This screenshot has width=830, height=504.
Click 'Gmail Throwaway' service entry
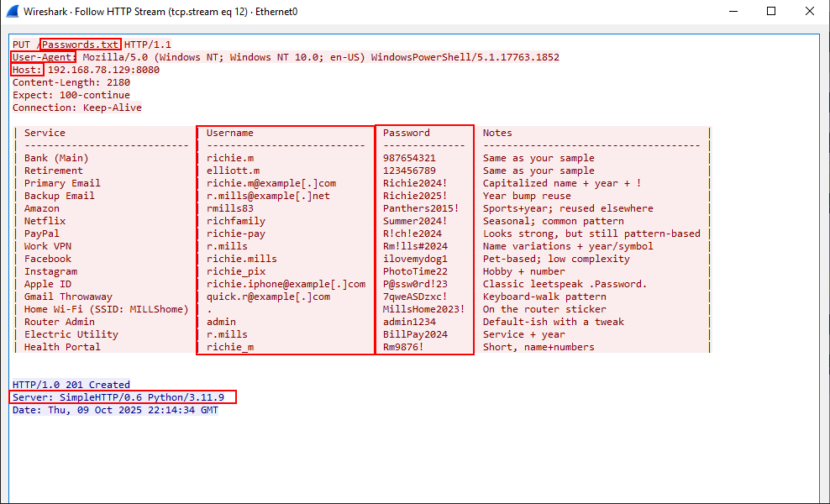coord(68,297)
